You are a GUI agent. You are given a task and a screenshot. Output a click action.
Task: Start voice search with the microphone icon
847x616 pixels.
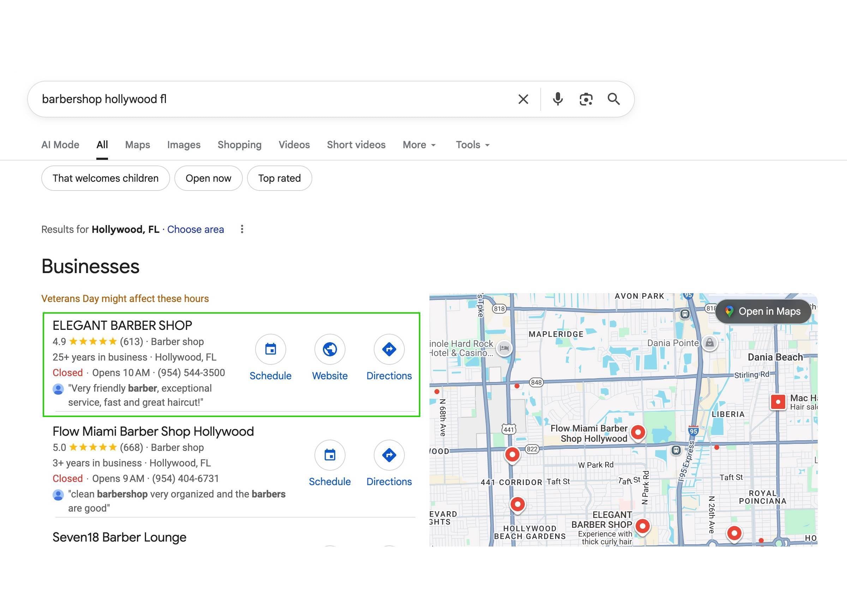tap(558, 99)
